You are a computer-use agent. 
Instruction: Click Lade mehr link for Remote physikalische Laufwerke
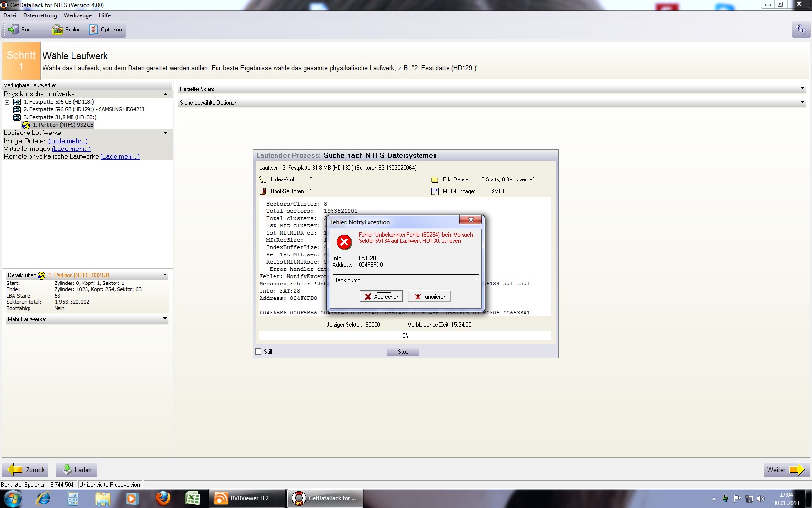(120, 157)
